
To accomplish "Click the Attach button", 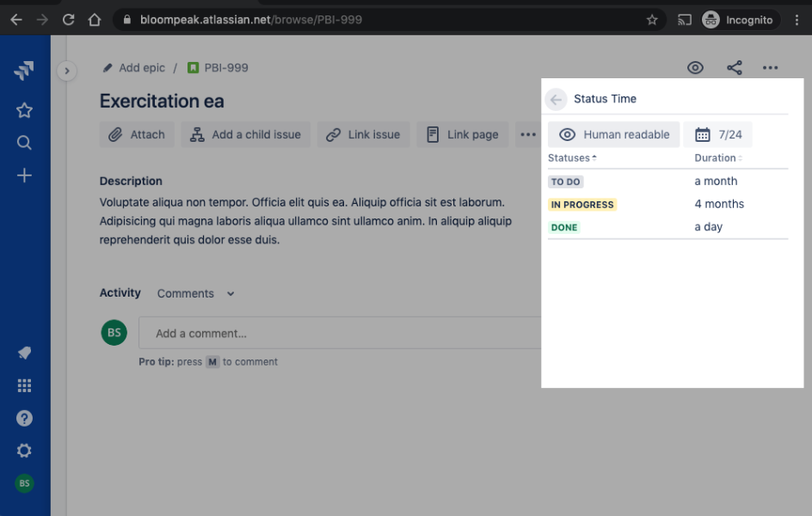I will (137, 134).
